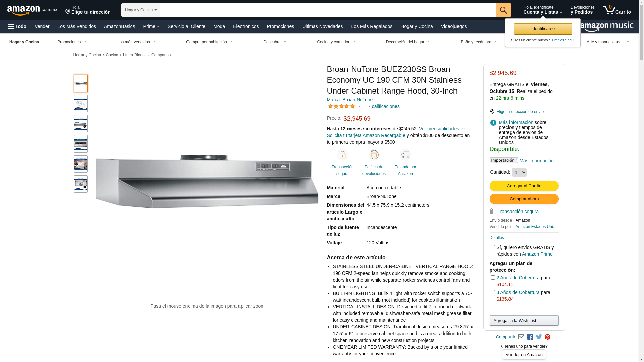The height and width of the screenshot is (362, 644).
Task: Share product via email icon
Action: point(521,337)
